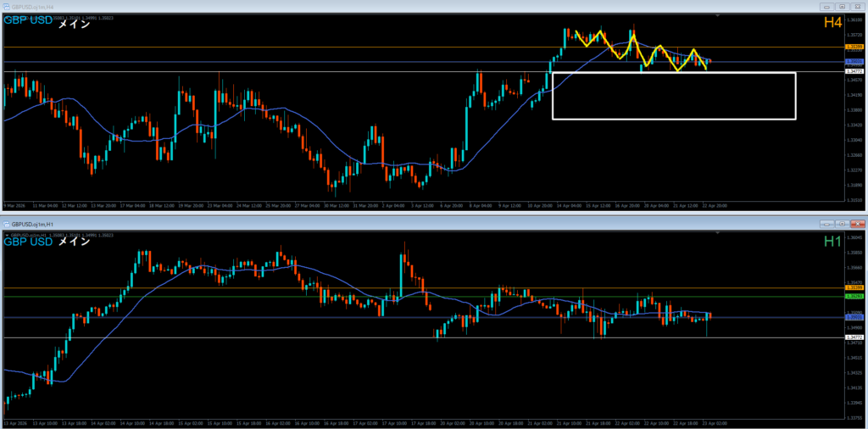The height and width of the screenshot is (429, 868).
Task: Minimize the H1 chart window
Action: (826, 224)
